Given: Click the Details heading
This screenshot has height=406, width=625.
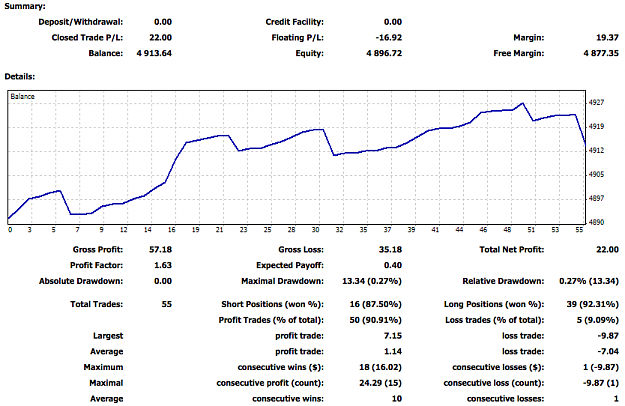Looking at the screenshot, I should pyautogui.click(x=20, y=76).
